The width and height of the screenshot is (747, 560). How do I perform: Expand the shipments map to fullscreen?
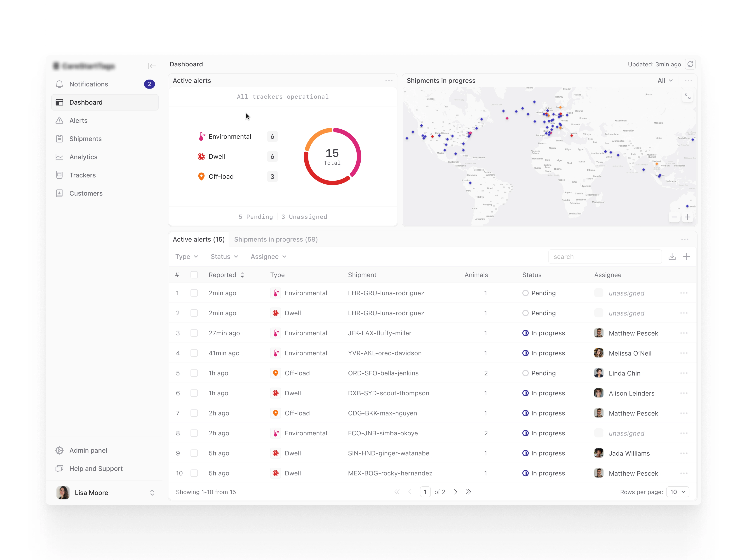point(687,97)
